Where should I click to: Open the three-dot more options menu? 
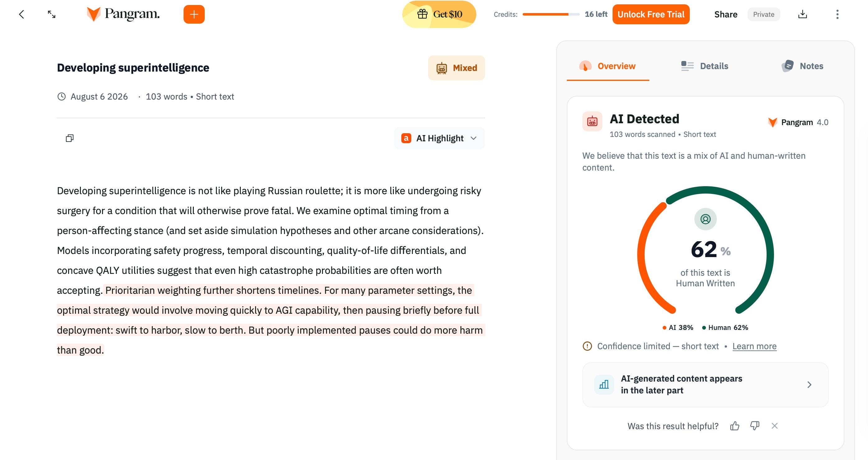pyautogui.click(x=837, y=14)
